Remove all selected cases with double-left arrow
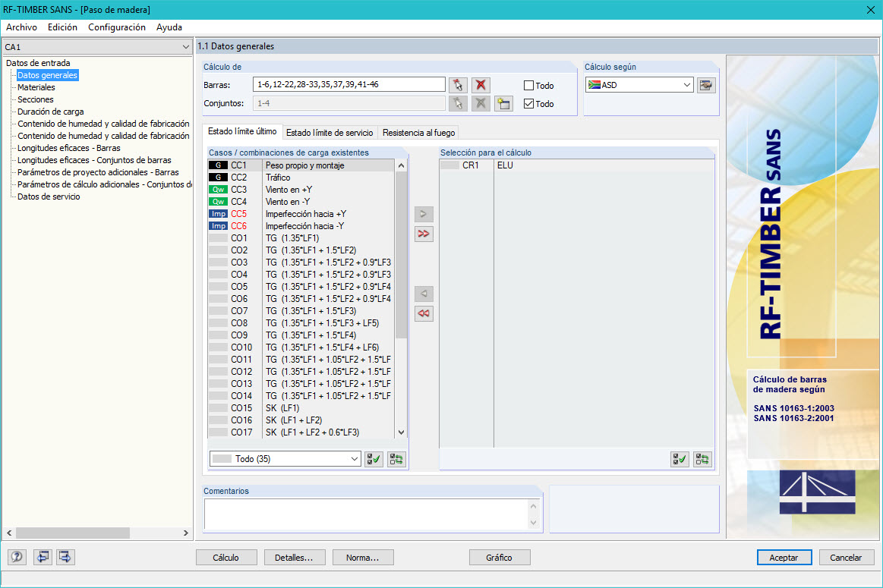The height and width of the screenshot is (588, 883). (x=424, y=313)
